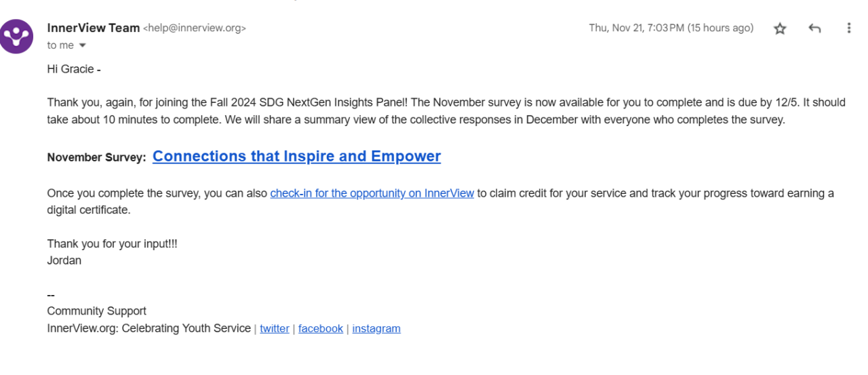Click the "InnerView.org: Celebrating Youth Service" text
Screen dimensions: 868x375
149,329
